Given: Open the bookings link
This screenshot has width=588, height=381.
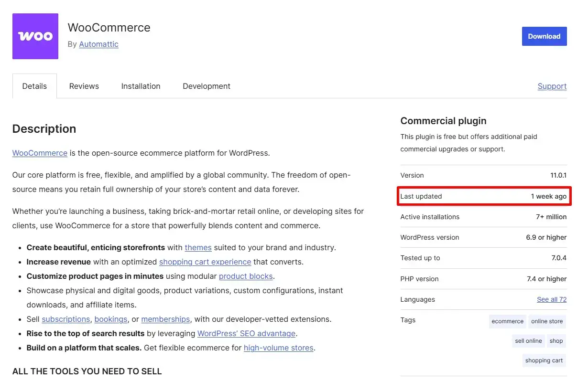Looking at the screenshot, I should [111, 319].
